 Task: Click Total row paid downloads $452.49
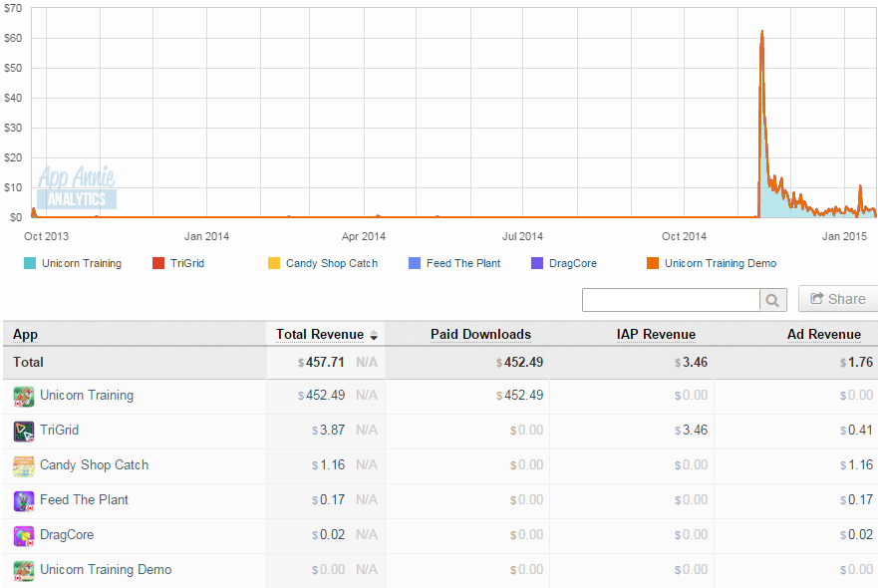point(519,363)
